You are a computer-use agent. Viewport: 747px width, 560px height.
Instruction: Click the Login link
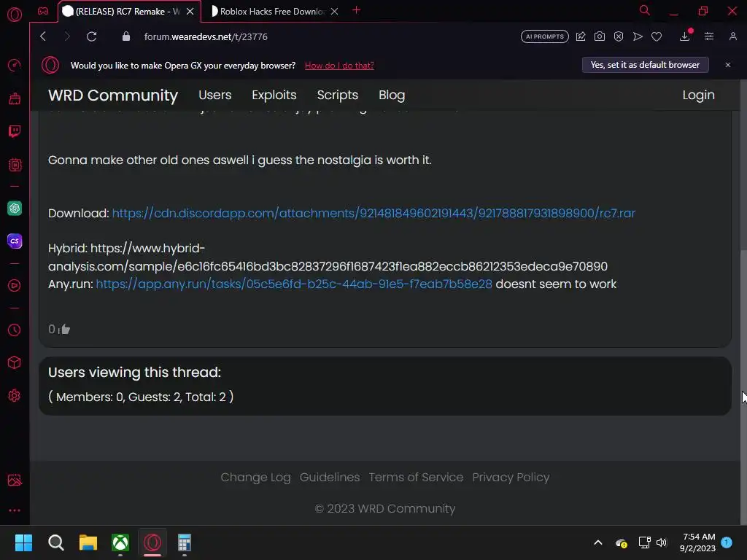click(x=698, y=96)
